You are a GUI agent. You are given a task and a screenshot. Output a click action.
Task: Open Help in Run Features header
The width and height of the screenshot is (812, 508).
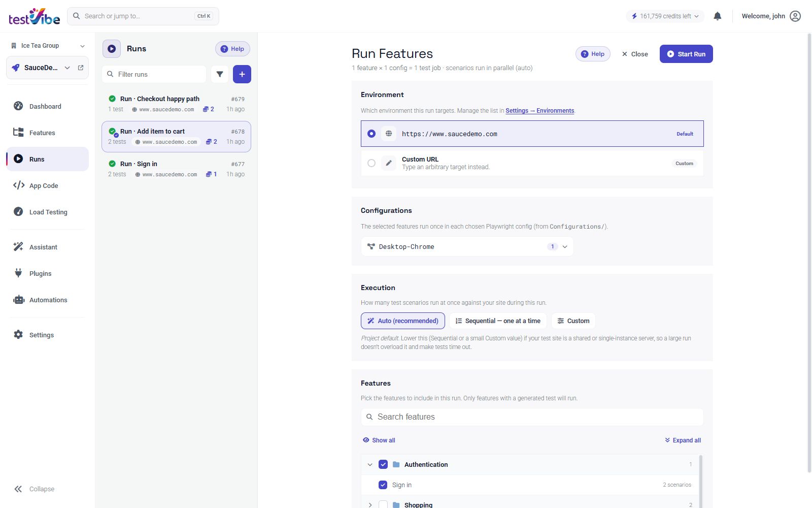click(x=593, y=54)
